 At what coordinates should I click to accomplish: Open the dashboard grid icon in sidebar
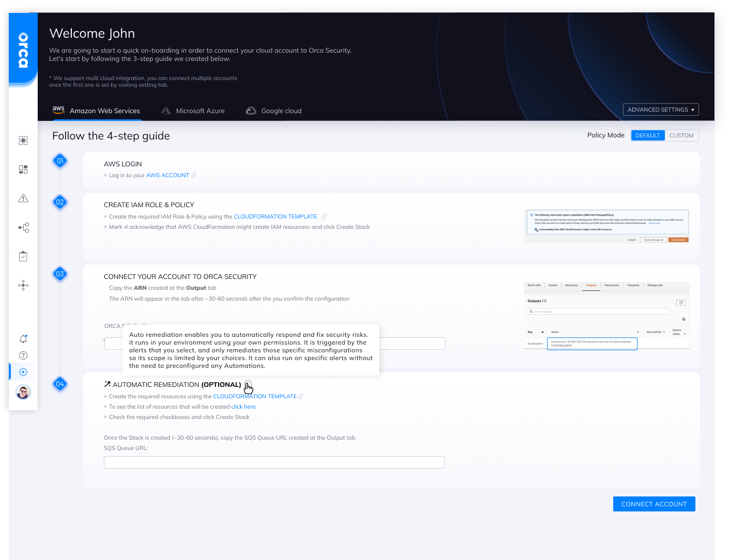(x=23, y=140)
